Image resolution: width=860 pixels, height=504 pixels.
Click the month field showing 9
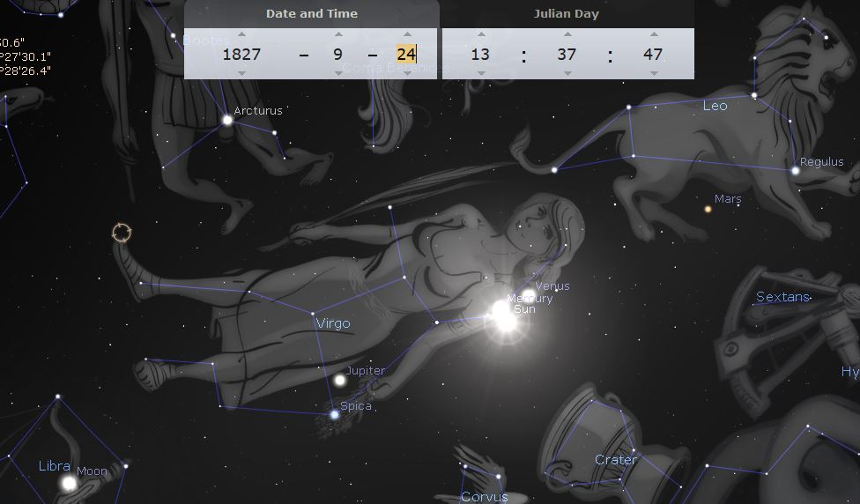pyautogui.click(x=337, y=55)
